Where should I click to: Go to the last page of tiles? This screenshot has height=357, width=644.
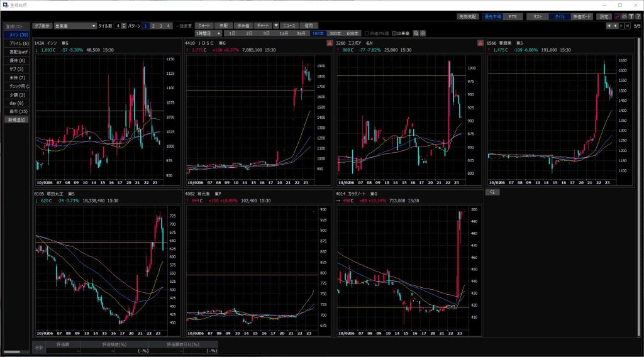point(628,26)
